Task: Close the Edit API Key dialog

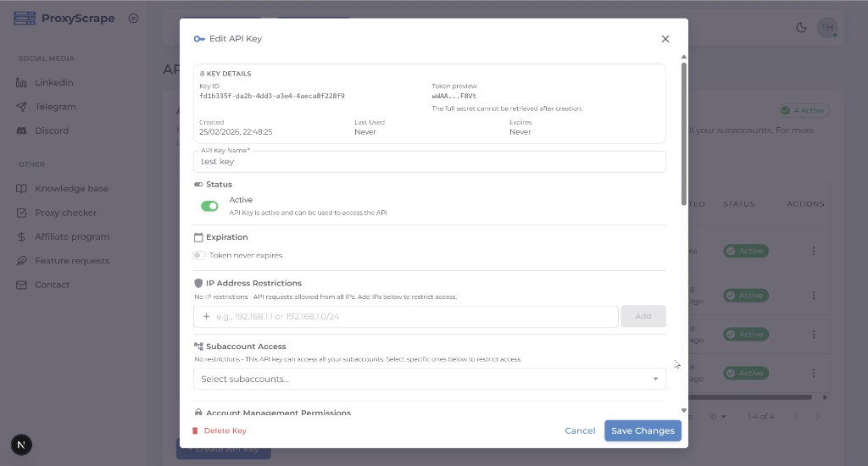Action: coord(665,39)
